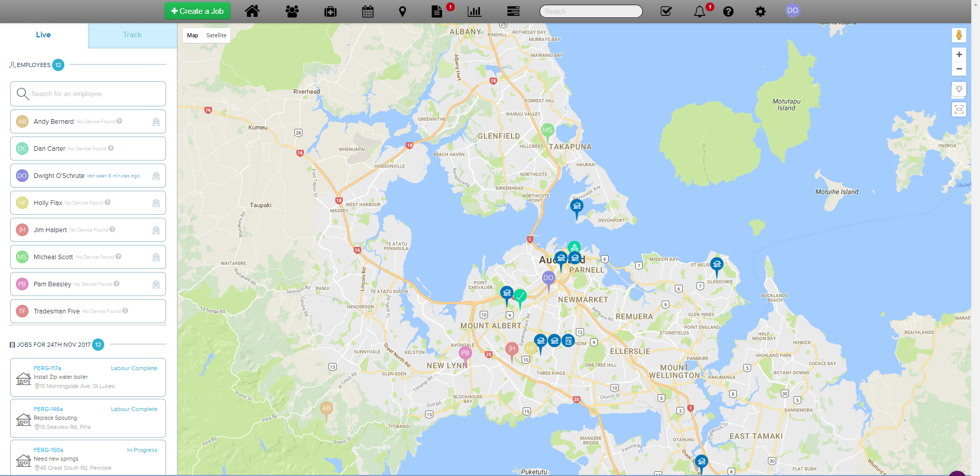Click the Search for an employee field
This screenshot has width=980, height=476.
88,94
